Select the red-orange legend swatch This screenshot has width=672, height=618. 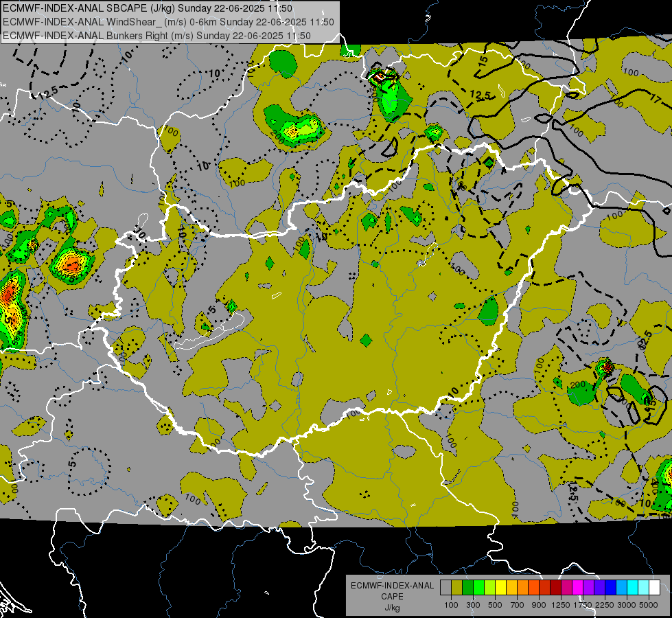point(533,588)
